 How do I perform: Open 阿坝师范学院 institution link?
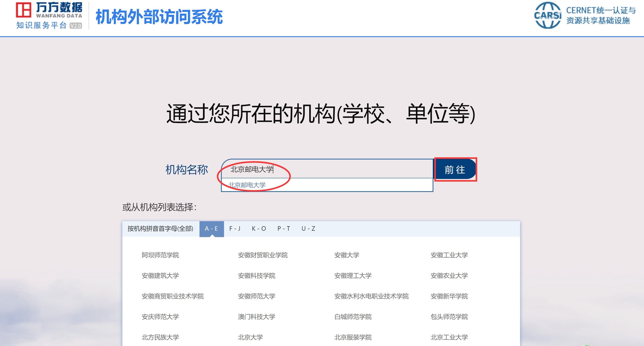click(160, 255)
